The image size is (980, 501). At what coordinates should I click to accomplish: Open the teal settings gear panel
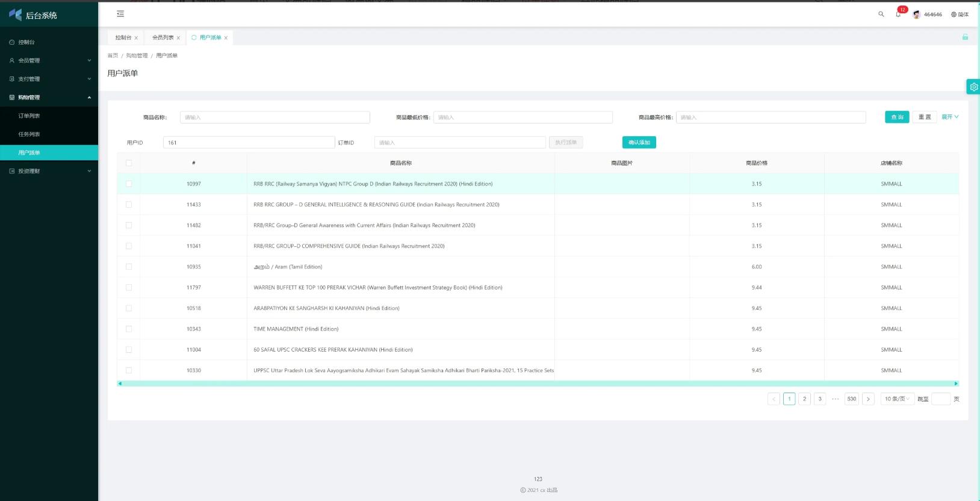(x=973, y=87)
